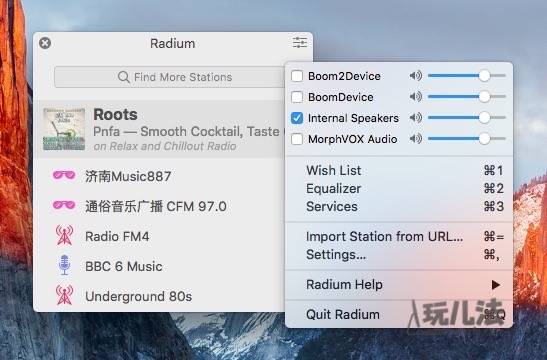
Task: Click speaker icon for BoomDevice
Action: click(x=415, y=96)
